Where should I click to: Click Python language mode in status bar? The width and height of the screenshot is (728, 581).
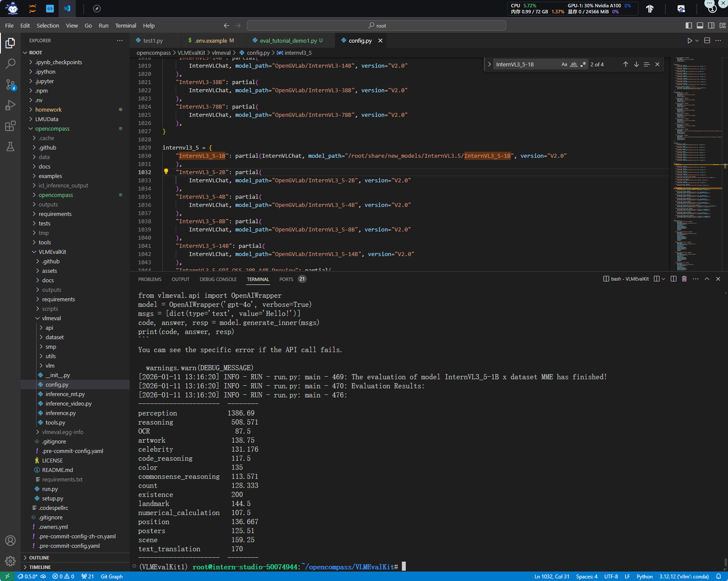point(644,577)
